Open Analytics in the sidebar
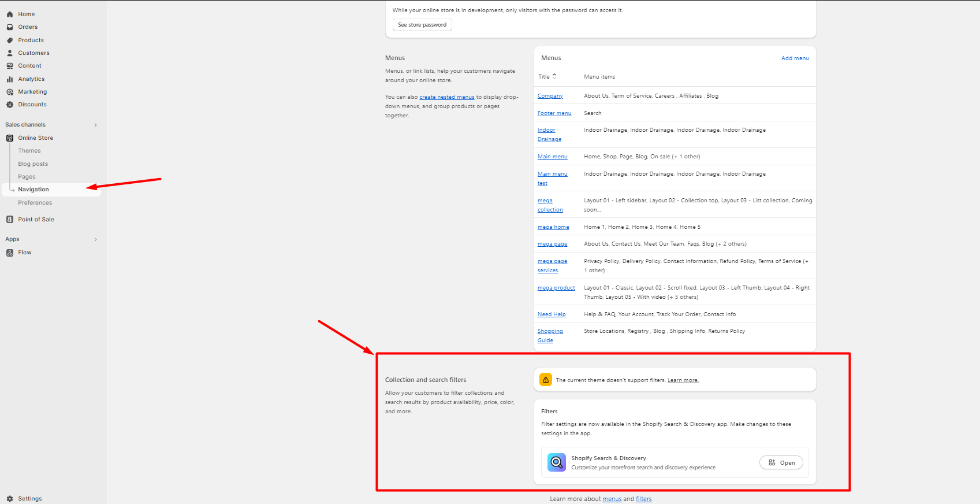 31,79
